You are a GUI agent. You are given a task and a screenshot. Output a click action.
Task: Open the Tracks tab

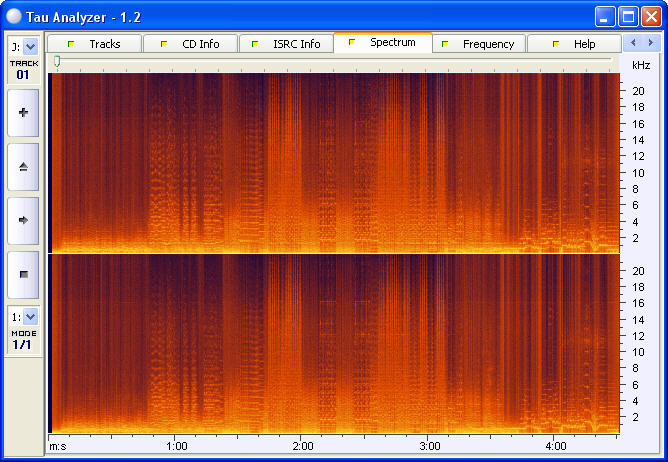click(x=94, y=44)
